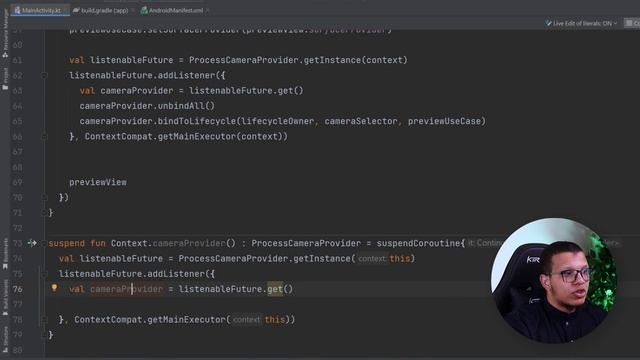Close the MainActivity.kt tab
The height and width of the screenshot is (360, 640).
click(x=66, y=10)
